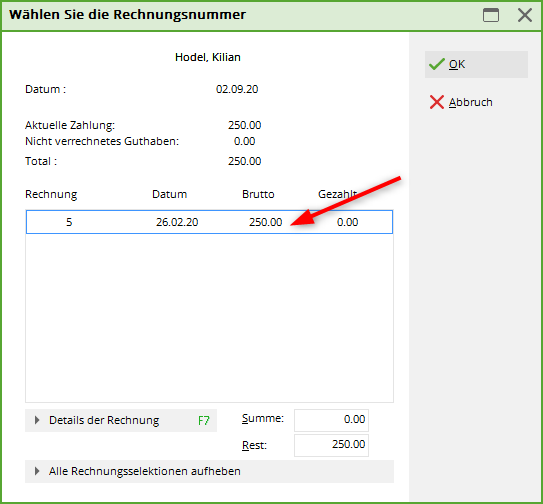Screen dimensions: 543x504
Task: Click the empty area of the invoice list
Action: pos(209,318)
